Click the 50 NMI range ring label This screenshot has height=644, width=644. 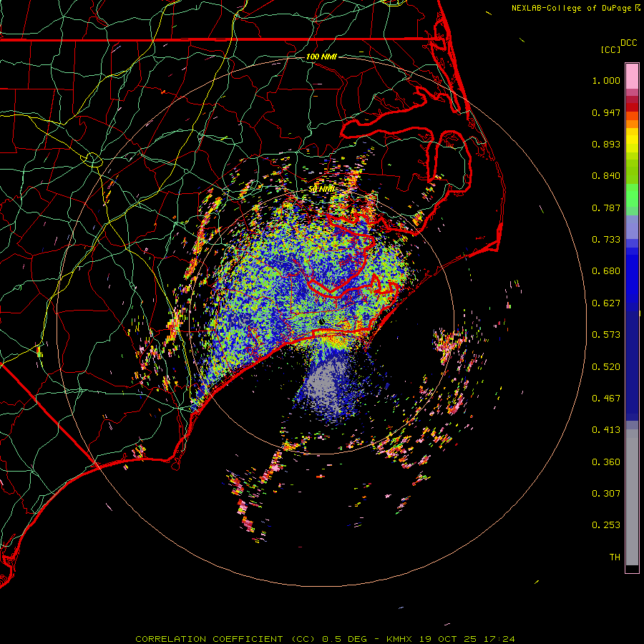point(321,189)
